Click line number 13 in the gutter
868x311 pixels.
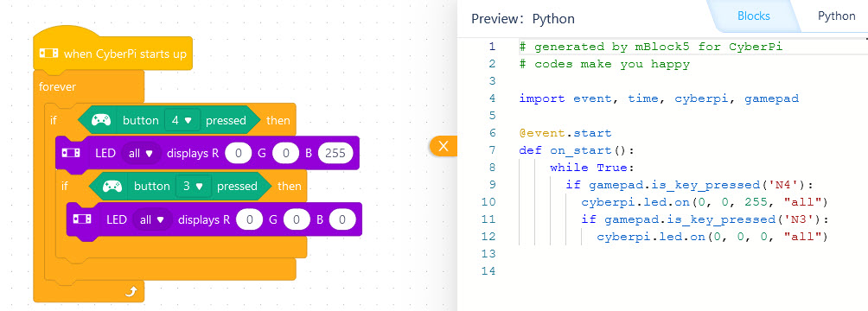[x=489, y=253]
